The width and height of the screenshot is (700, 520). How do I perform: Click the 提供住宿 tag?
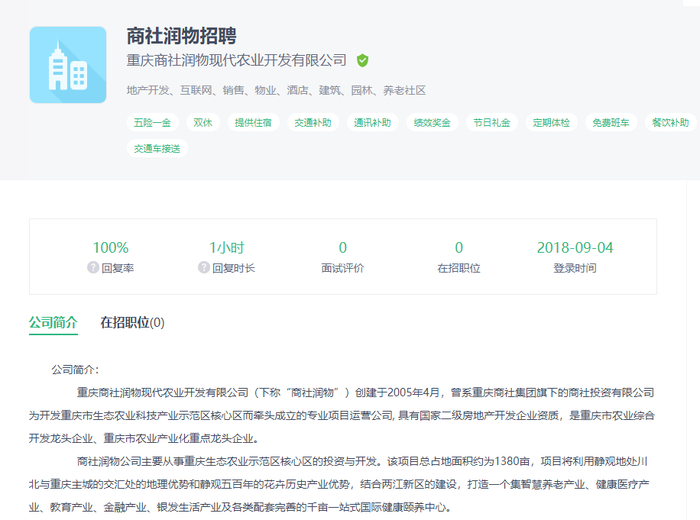(253, 123)
